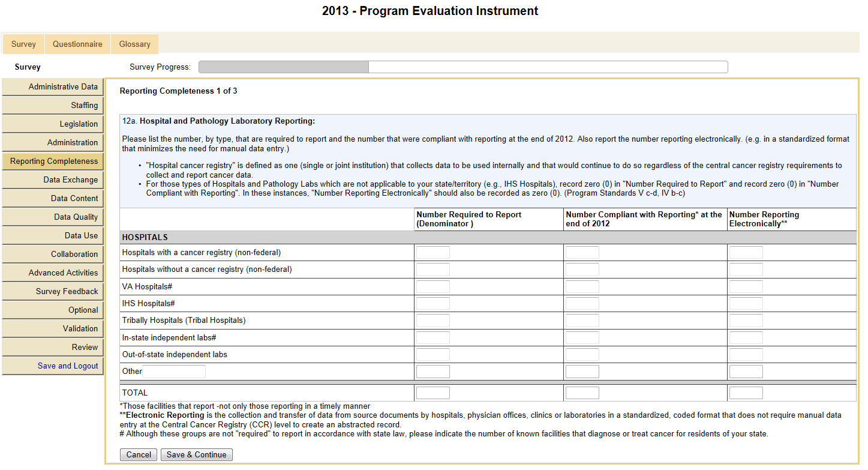
Task: Open the Staffing section
Action: [53, 106]
